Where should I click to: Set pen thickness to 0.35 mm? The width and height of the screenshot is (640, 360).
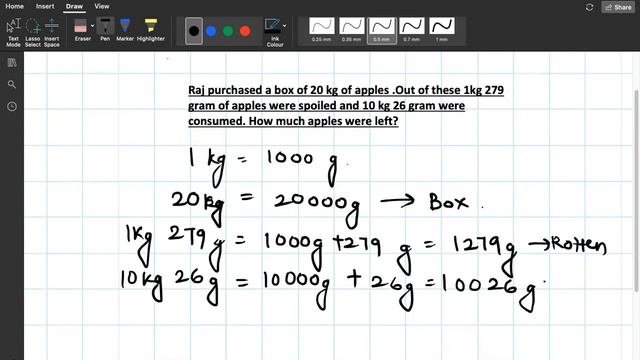[351, 30]
